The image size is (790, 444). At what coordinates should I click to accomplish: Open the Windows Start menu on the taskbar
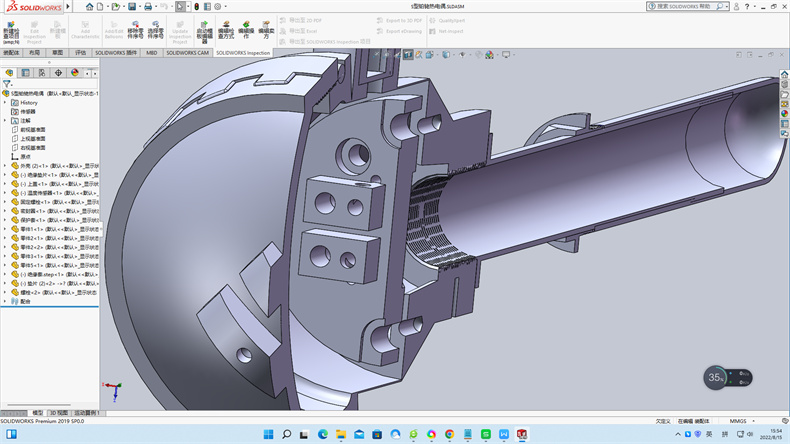[266, 434]
